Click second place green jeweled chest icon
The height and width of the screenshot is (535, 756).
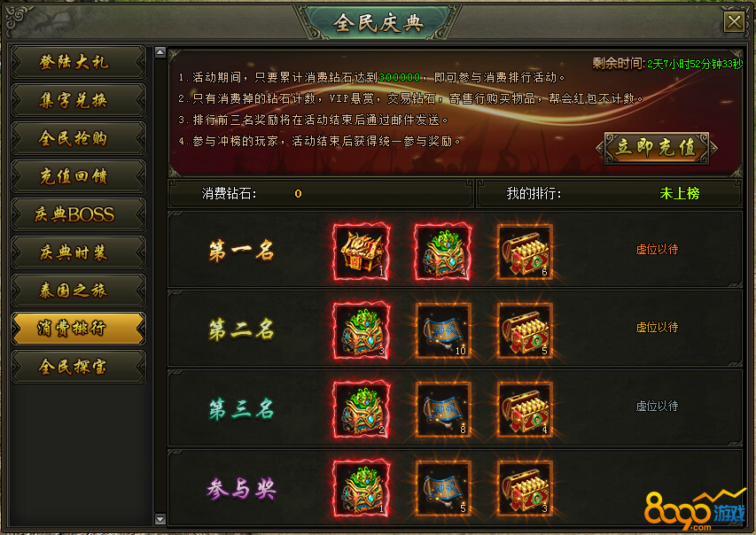[362, 330]
